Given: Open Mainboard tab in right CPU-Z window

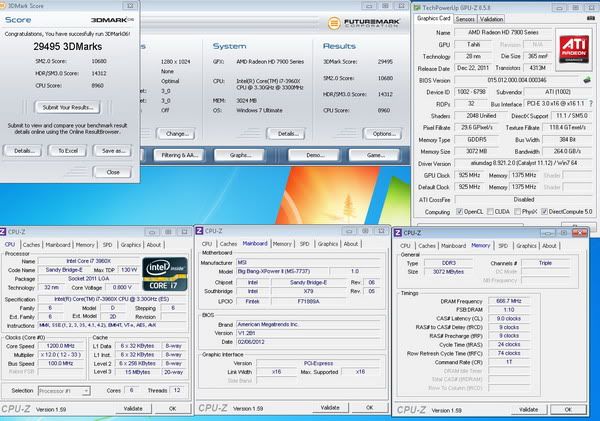Looking at the screenshot, I should pos(453,246).
